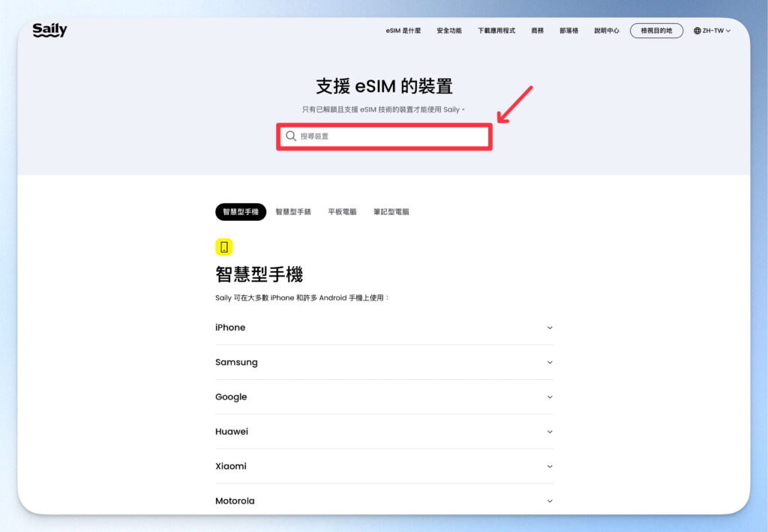768x532 pixels.
Task: Open the 商務 menu item
Action: pos(537,31)
